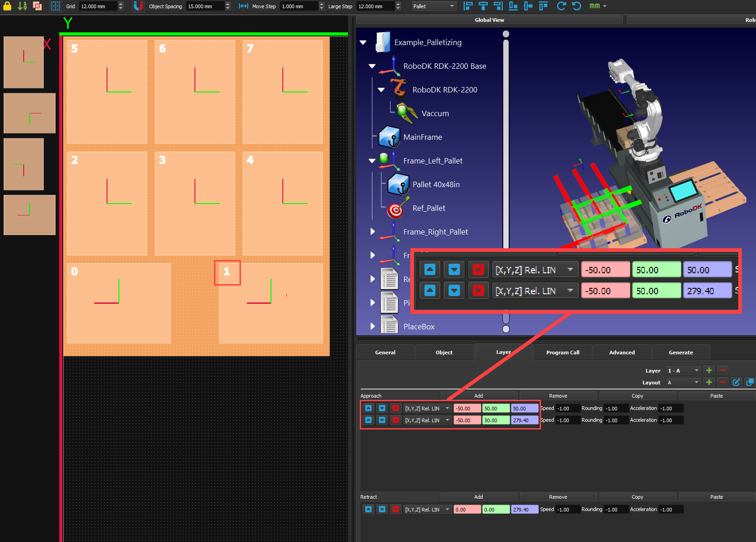The image size is (756, 542).
Task: Delete the Retract movement row
Action: tap(396, 509)
